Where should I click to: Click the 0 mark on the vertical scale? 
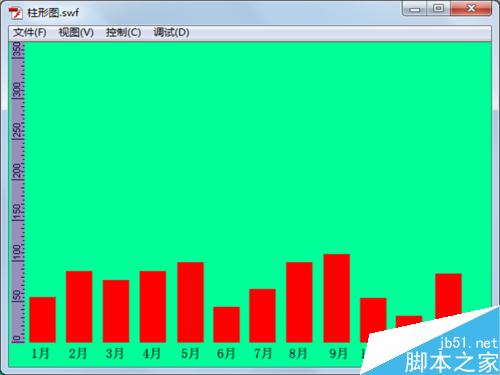17,339
